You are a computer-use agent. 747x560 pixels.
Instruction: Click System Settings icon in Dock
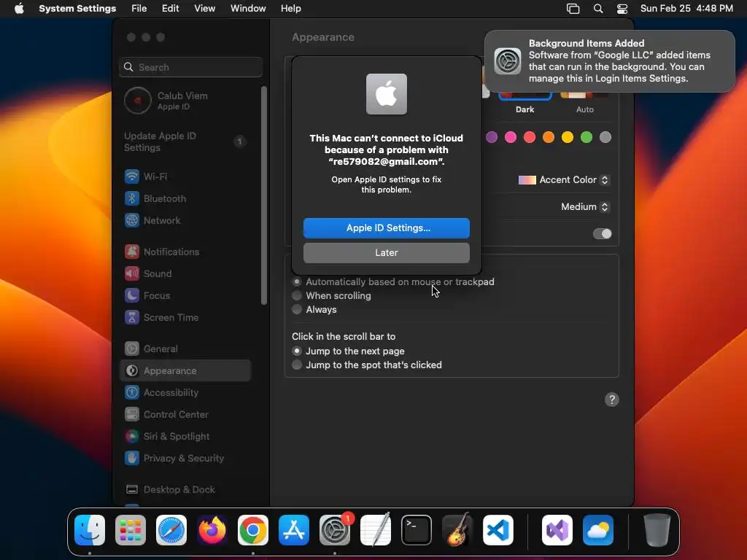pos(335,530)
